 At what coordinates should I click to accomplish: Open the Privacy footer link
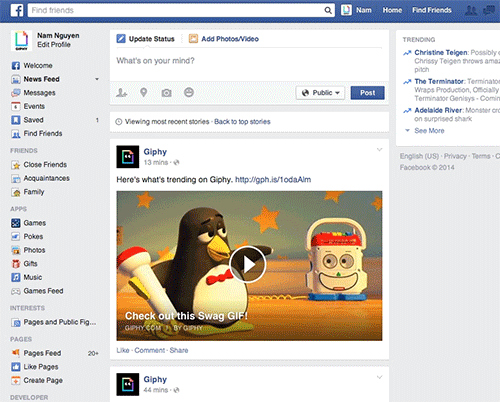(455, 156)
